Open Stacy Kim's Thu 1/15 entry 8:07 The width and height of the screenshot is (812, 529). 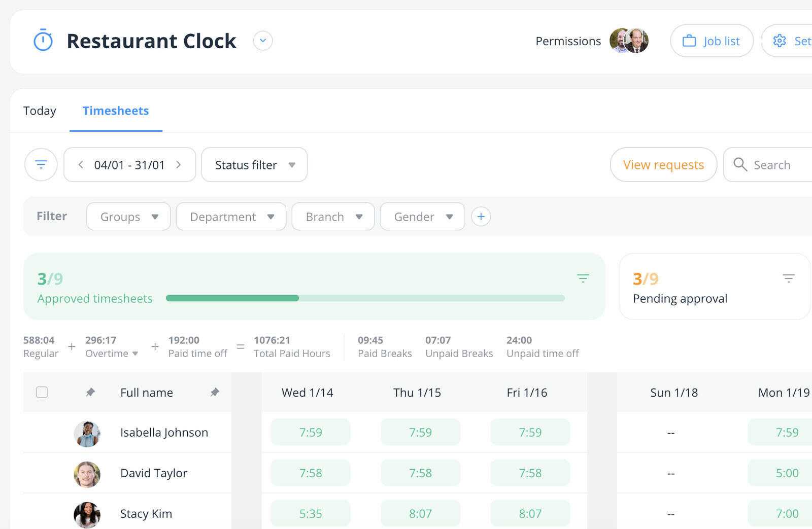click(420, 513)
